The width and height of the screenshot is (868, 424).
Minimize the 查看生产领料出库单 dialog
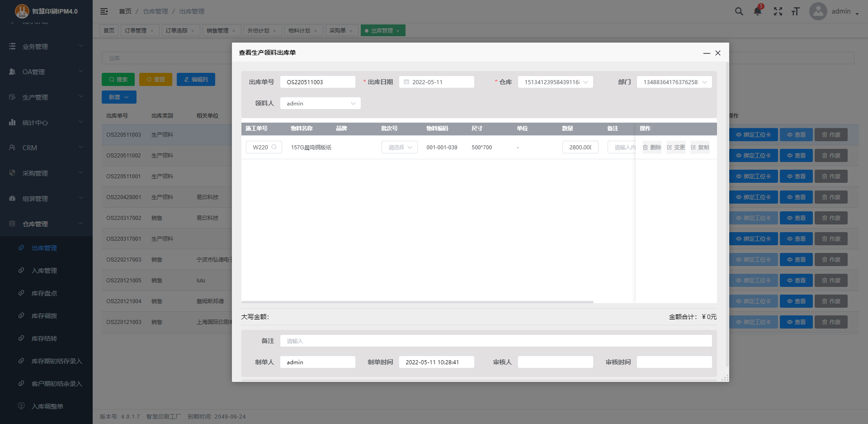[707, 53]
